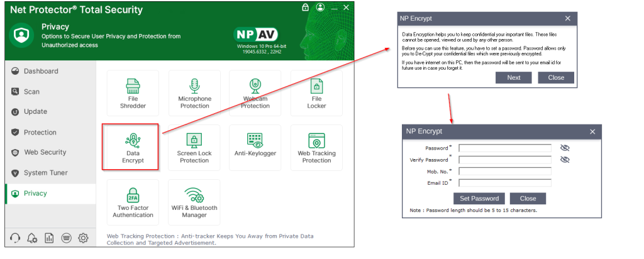
Task: Click the padlock icon in title bar
Action: (x=305, y=8)
